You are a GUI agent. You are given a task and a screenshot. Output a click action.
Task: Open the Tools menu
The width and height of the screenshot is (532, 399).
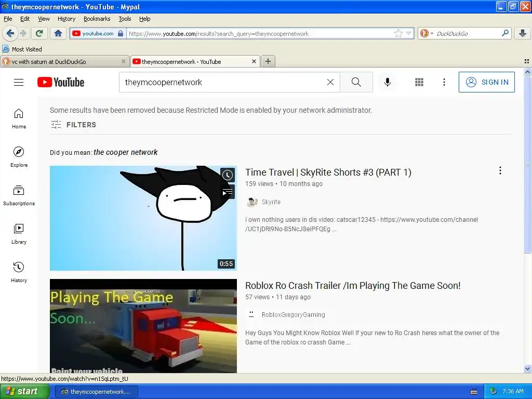(125, 19)
